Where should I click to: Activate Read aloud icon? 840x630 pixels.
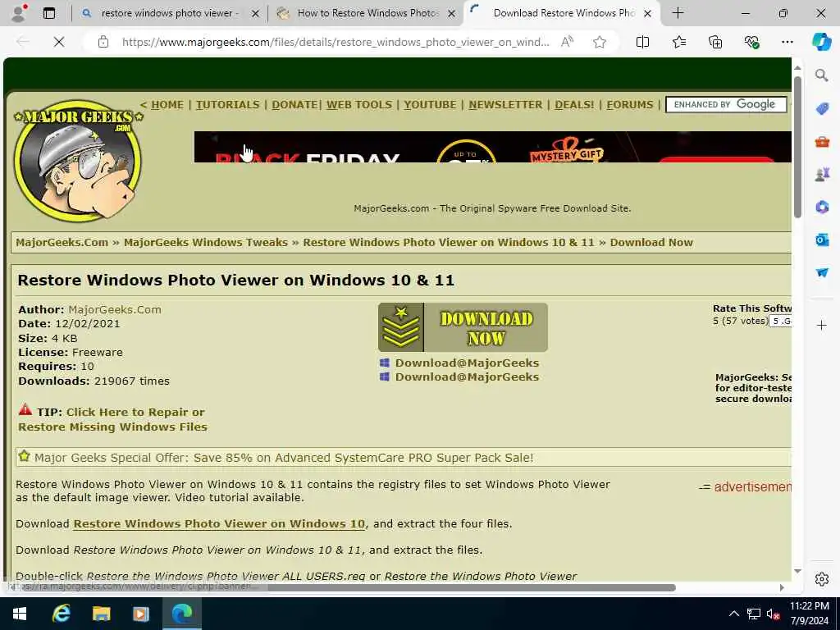[x=567, y=42]
